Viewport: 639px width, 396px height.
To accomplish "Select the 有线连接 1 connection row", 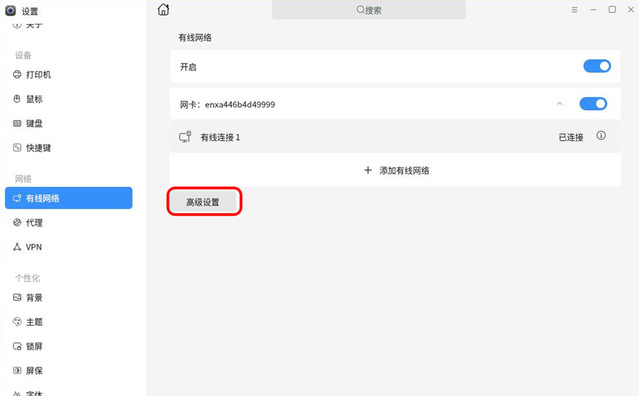I will click(x=395, y=136).
